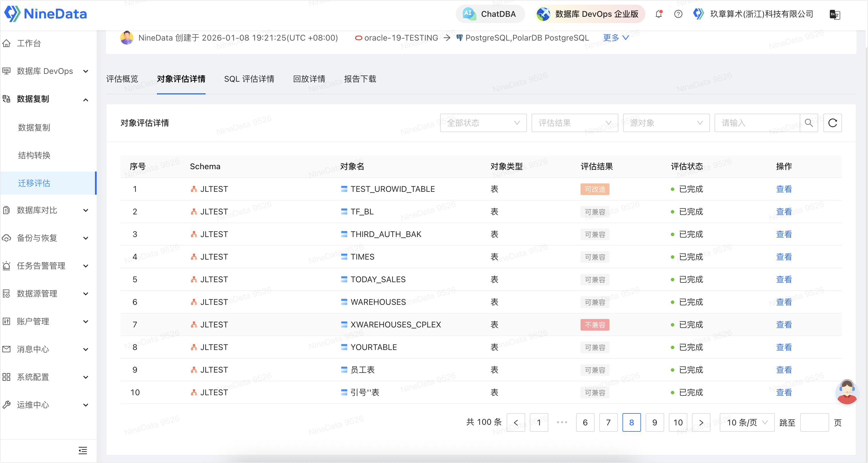
Task: Click the magnifier search icon in the filter bar
Action: (809, 123)
